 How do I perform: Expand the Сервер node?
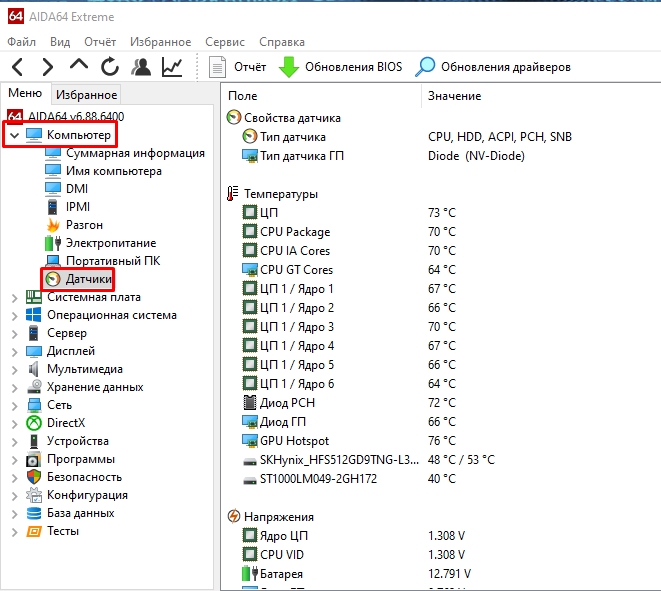point(15,334)
